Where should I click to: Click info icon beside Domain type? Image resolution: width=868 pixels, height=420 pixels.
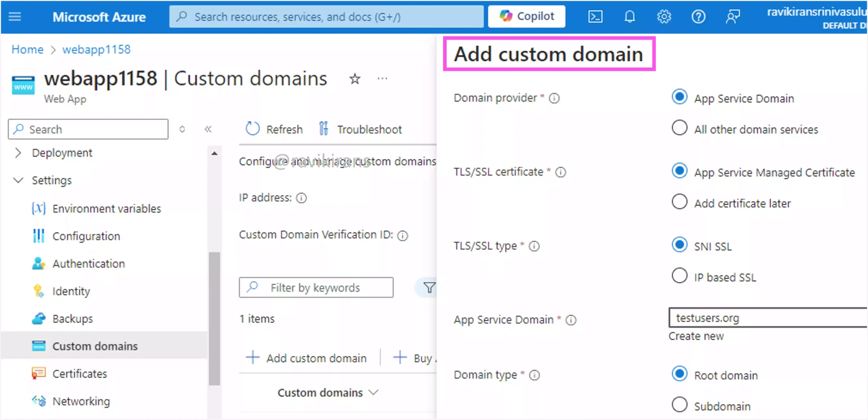[x=534, y=375]
